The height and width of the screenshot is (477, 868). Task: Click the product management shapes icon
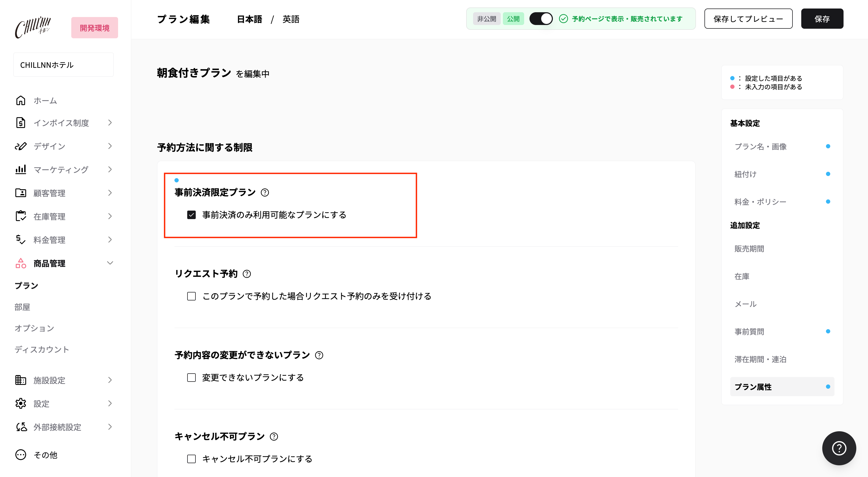pos(20,263)
